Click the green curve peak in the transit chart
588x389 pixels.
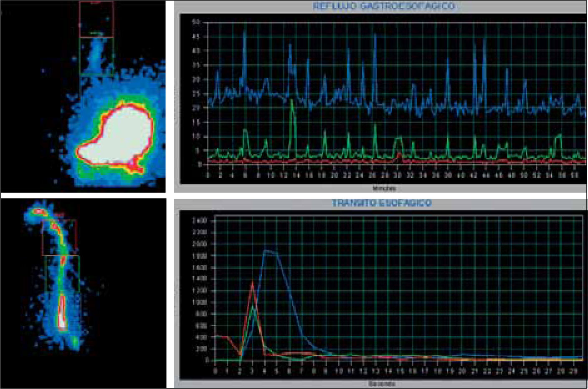[252, 308]
